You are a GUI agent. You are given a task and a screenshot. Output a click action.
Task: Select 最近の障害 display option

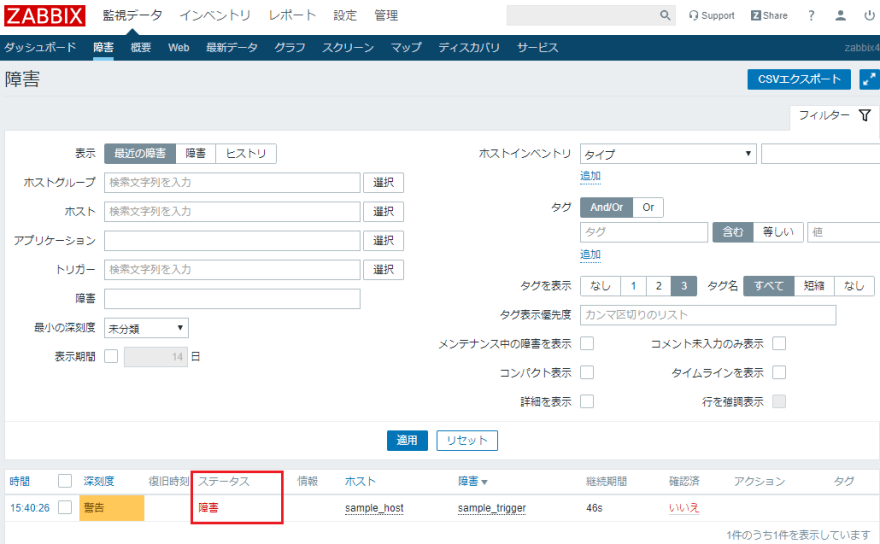coord(140,153)
